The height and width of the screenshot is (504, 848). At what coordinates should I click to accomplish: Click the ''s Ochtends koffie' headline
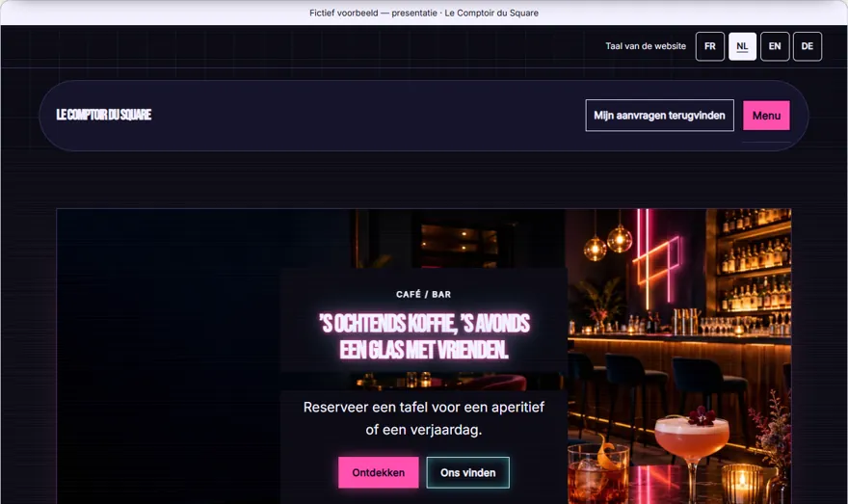click(424, 336)
